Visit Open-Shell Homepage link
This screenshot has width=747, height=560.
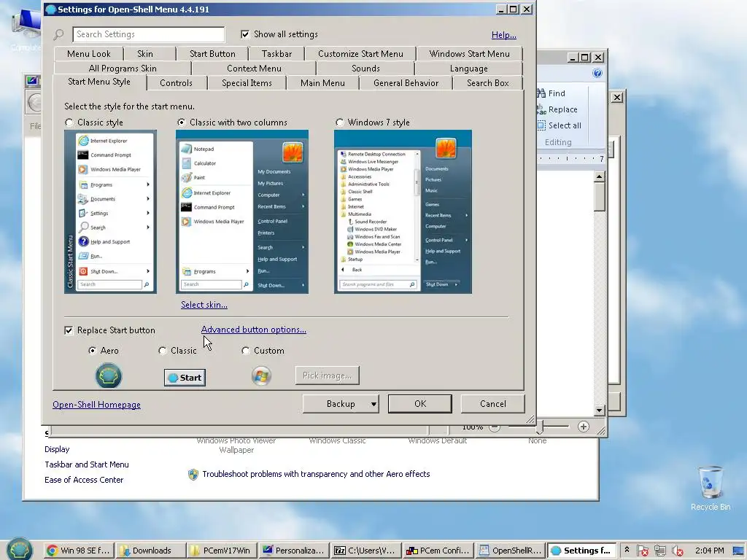point(97,405)
